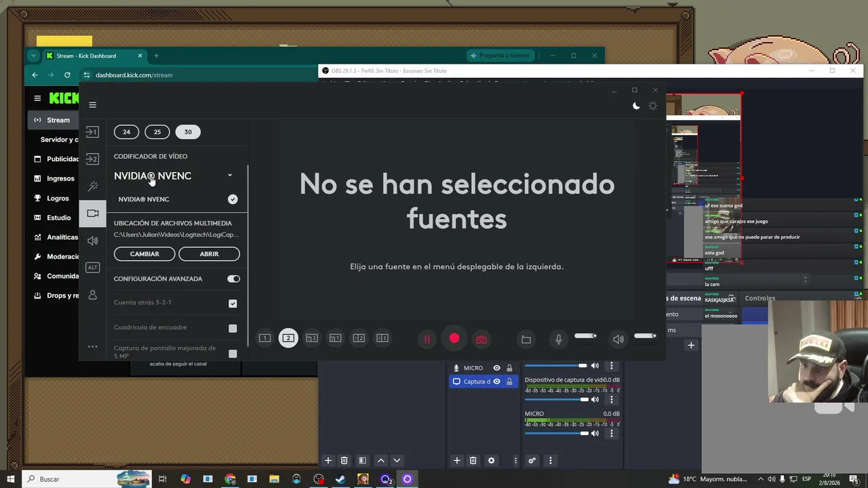The height and width of the screenshot is (488, 868).
Task: Open the recordings folder icon
Action: [526, 339]
